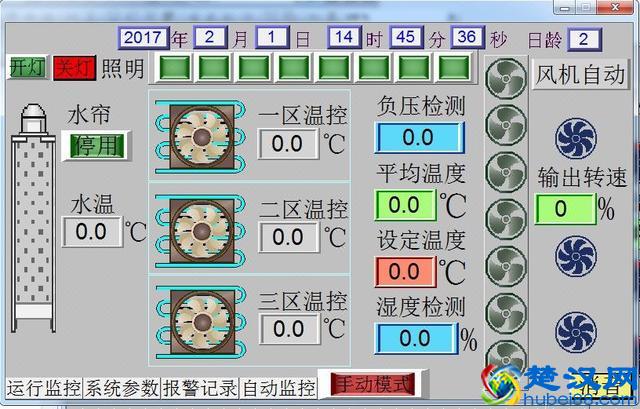This screenshot has height=409, width=640.
Task: Toggle the third green lighting indicator
Action: pos(254,68)
